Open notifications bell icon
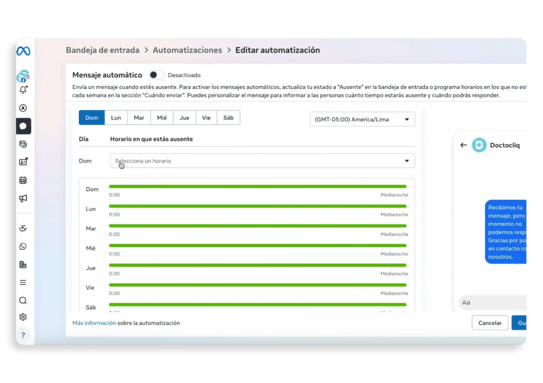Image resolution: width=543 pixels, height=383 pixels. coord(23,90)
